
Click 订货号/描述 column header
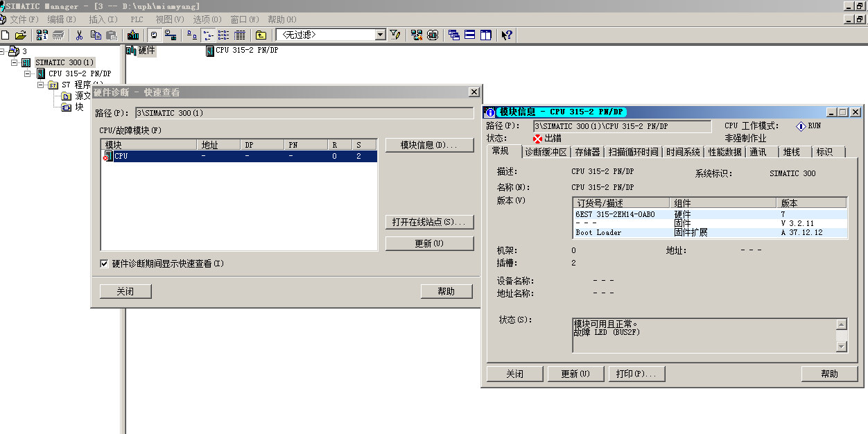[x=622, y=203]
